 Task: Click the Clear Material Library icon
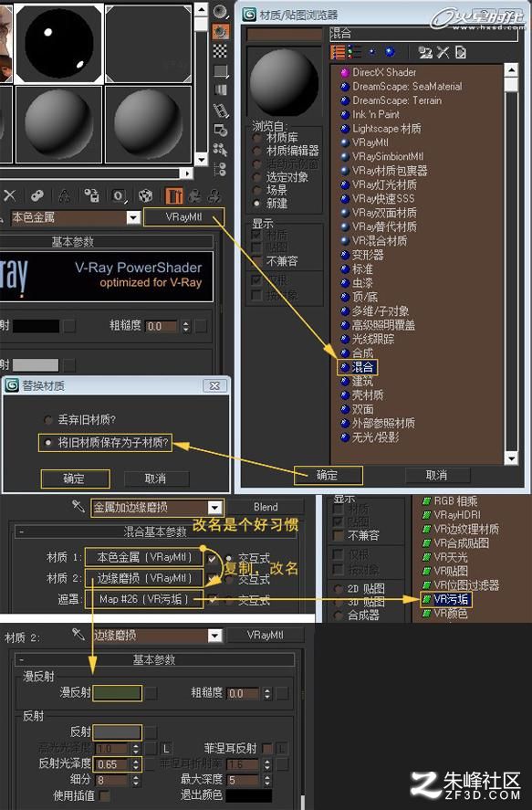[x=460, y=52]
